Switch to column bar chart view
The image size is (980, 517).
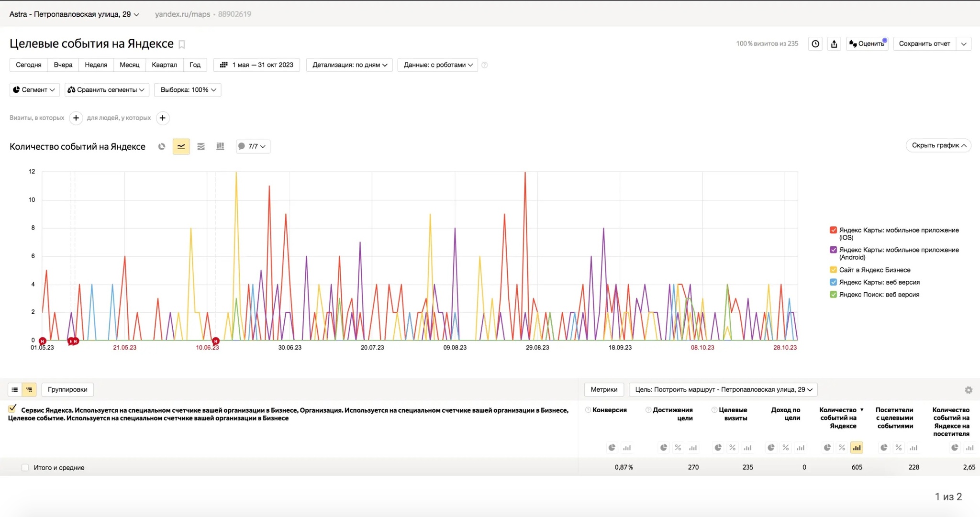coord(220,146)
